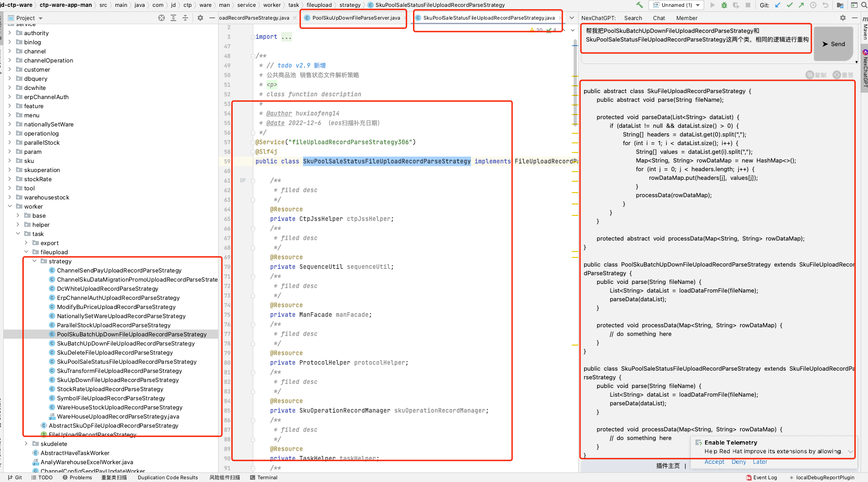Screen dimensions: 868x482
Task: Click the Build project hammer icon
Action: point(639,5)
